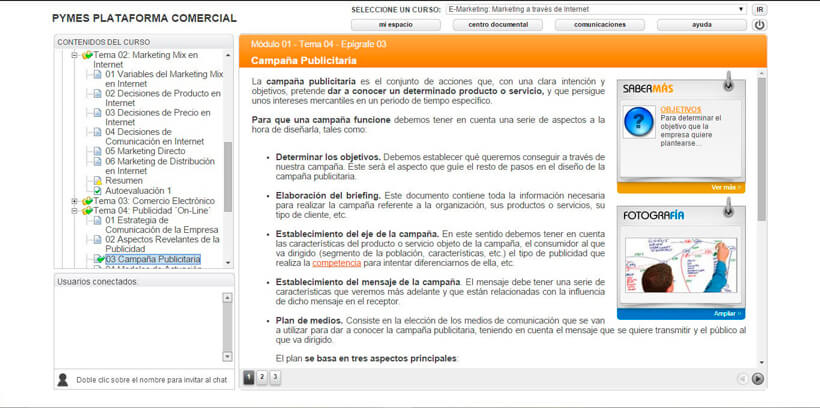Click 'Módulo 01 - Tema 04 - Epígrafe 03' text
The image size is (820, 408).
tap(318, 44)
